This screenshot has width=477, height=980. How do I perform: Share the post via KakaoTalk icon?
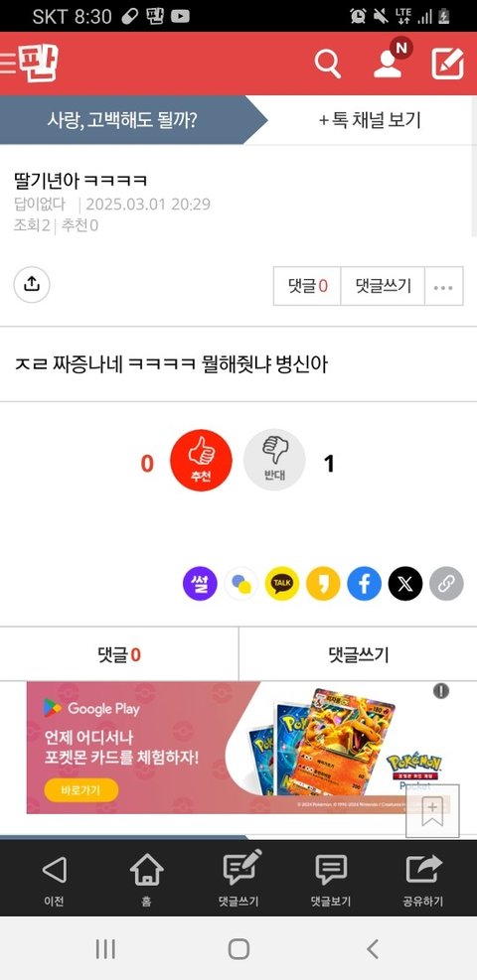coord(282,584)
